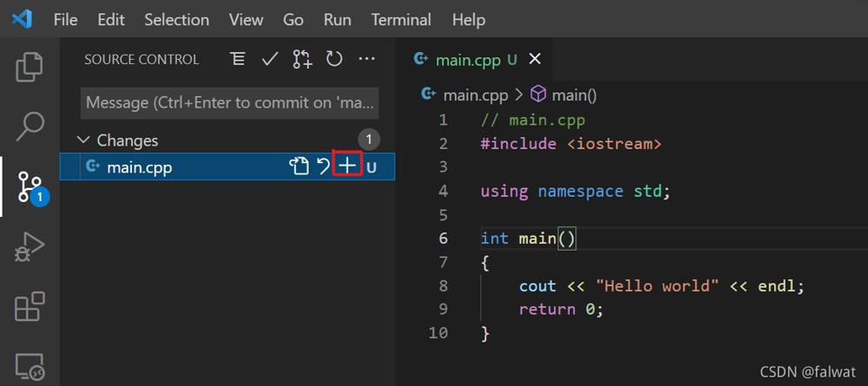
Task: Click the commit message input field
Action: click(x=230, y=103)
